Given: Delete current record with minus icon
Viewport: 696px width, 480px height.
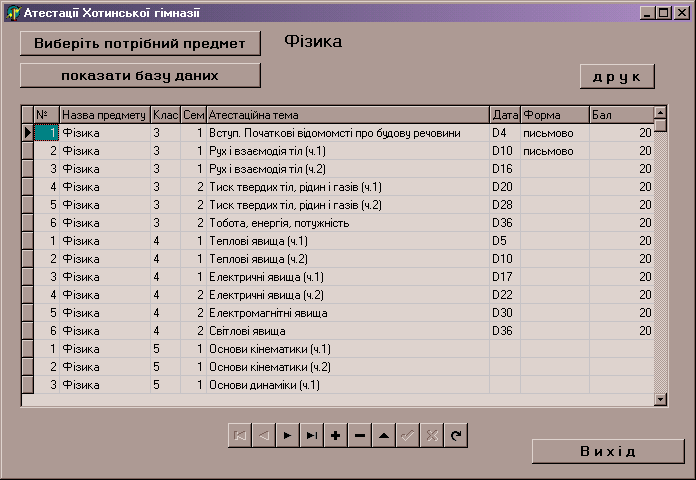Looking at the screenshot, I should pyautogui.click(x=360, y=436).
